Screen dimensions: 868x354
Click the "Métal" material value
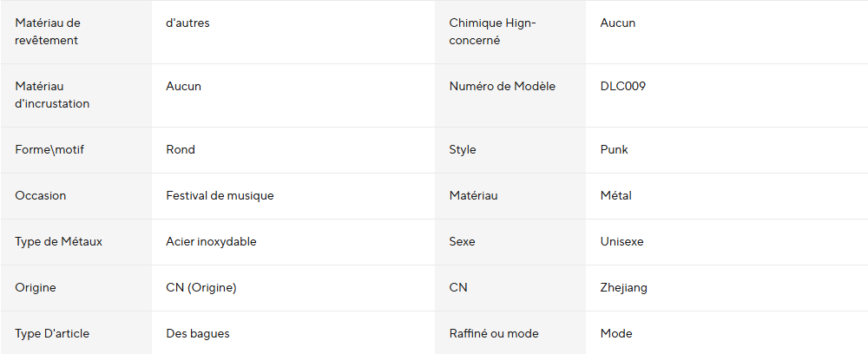[x=615, y=196]
